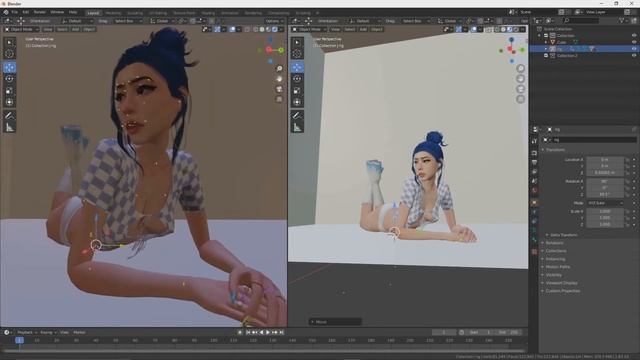Select the Transform tool in left viewport
Image resolution: width=640 pixels, height=360 pixels.
click(9, 102)
